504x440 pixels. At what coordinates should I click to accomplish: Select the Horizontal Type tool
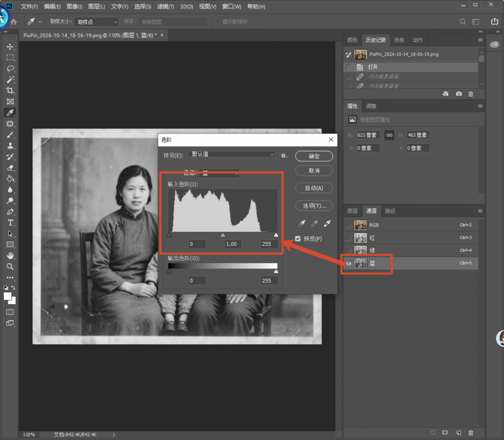pos(10,223)
